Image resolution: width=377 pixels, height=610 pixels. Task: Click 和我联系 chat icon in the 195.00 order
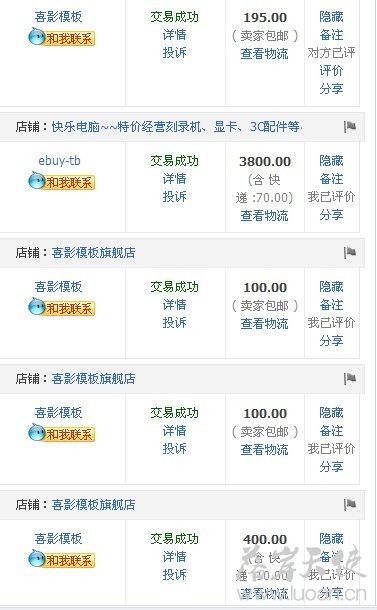(x=61, y=37)
